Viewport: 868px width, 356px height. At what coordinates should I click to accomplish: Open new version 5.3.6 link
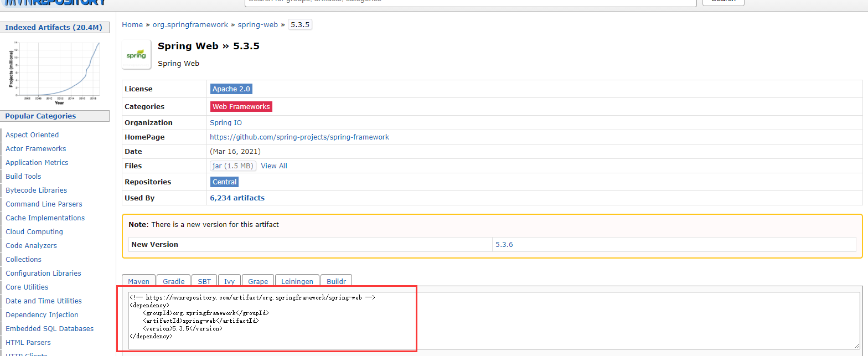(x=504, y=244)
